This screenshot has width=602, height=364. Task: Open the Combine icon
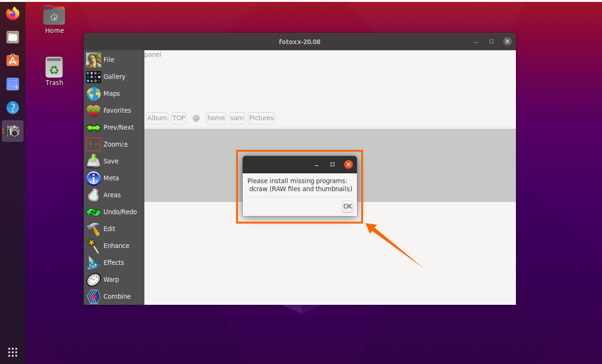(94, 296)
